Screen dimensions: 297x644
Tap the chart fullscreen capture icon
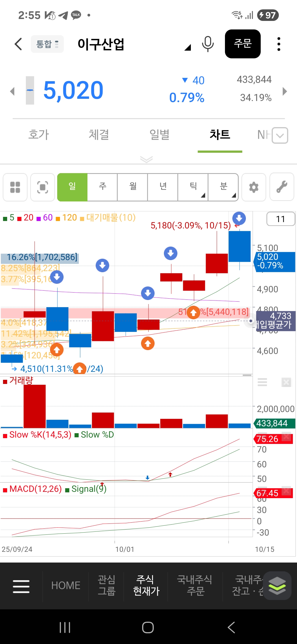coord(43,187)
